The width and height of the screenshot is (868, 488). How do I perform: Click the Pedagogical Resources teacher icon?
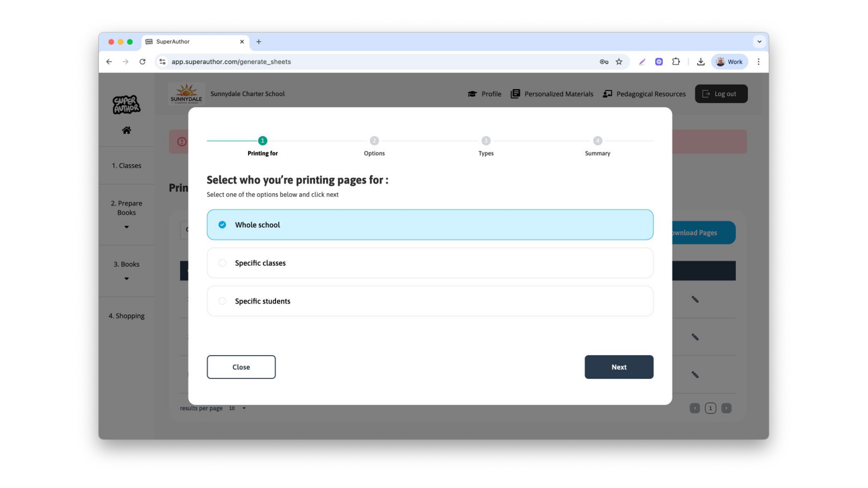point(607,94)
